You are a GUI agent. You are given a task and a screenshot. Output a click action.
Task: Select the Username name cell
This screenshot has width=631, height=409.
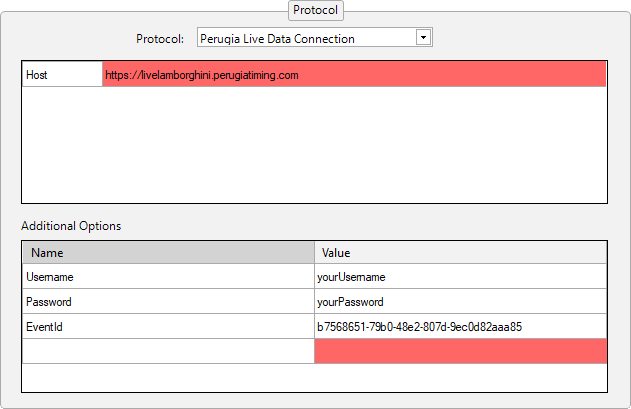click(x=168, y=277)
